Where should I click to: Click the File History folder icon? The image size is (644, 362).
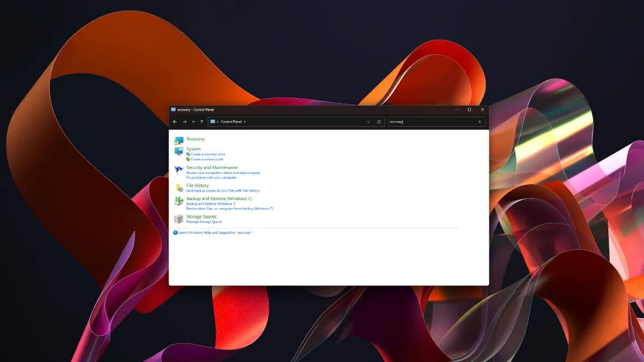179,188
